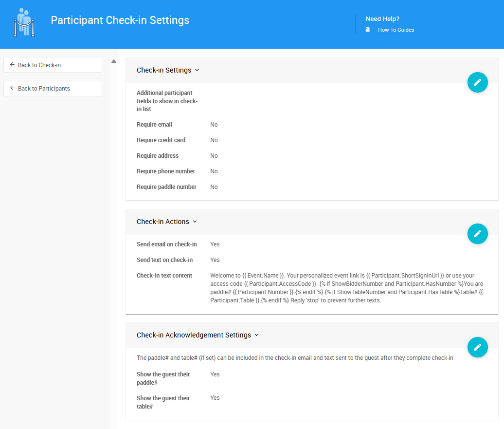Edit Check-in Settings with the pencil icon
This screenshot has width=504, height=429.
coord(477,82)
